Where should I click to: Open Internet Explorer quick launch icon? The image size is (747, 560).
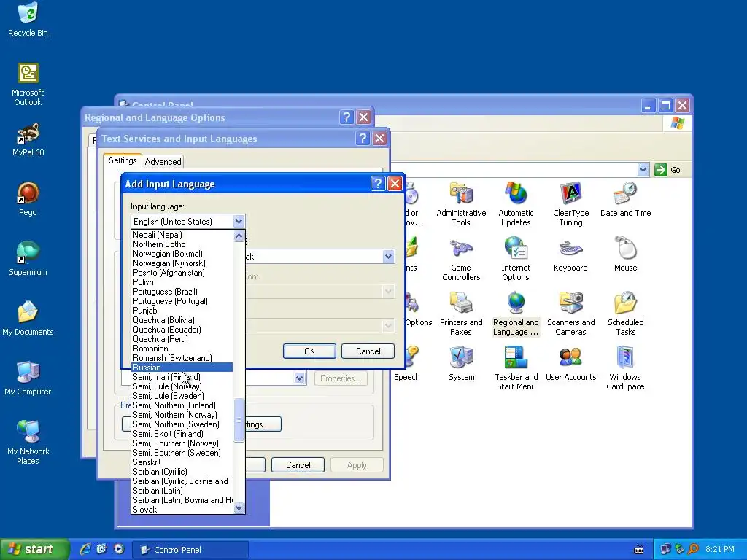click(85, 549)
